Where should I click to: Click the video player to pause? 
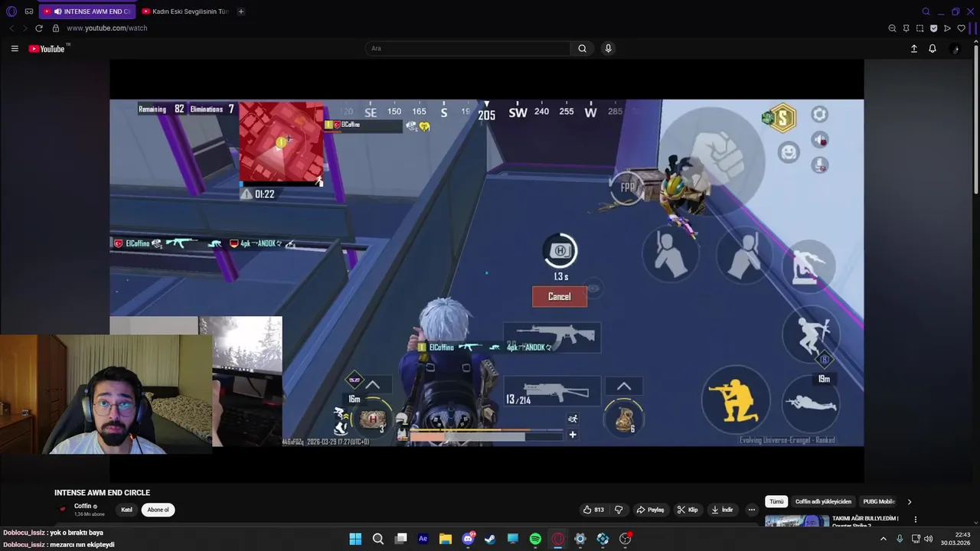click(487, 272)
